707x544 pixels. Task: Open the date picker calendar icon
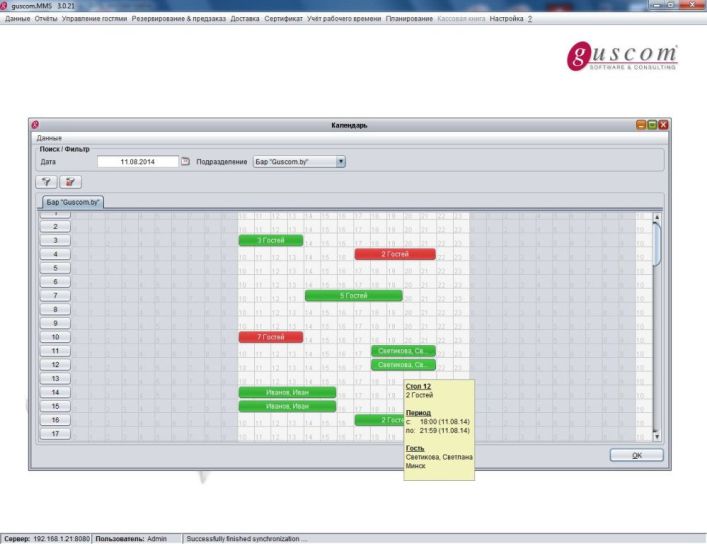pyautogui.click(x=185, y=160)
